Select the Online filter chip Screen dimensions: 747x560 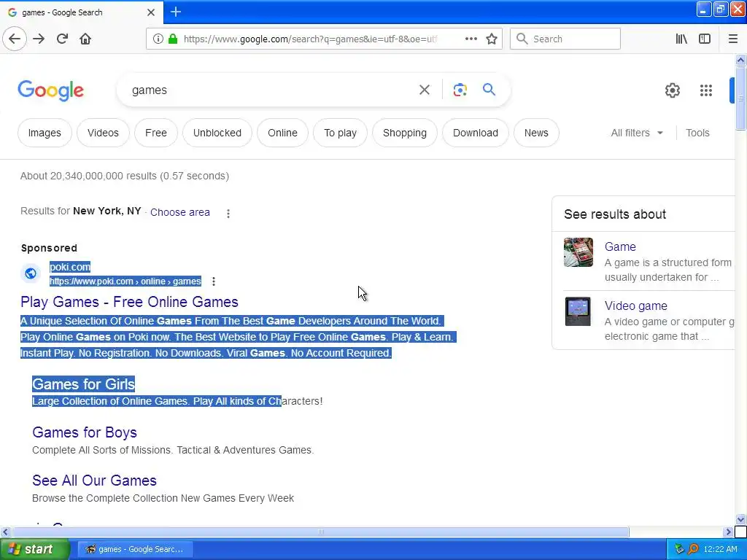tap(282, 133)
